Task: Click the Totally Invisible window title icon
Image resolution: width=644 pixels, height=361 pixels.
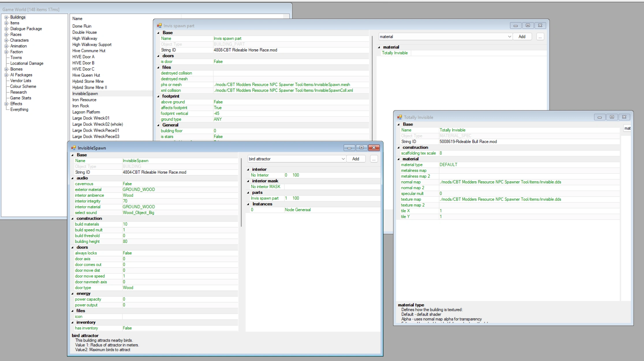Action: 400,117
